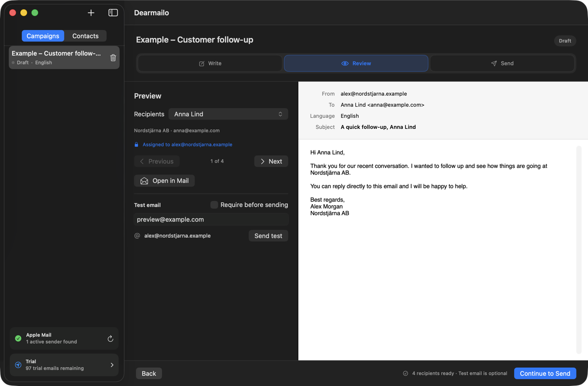The height and width of the screenshot is (386, 588).
Task: Click the 'Hi Anna Lind,' greeting line
Action: [x=328, y=152]
